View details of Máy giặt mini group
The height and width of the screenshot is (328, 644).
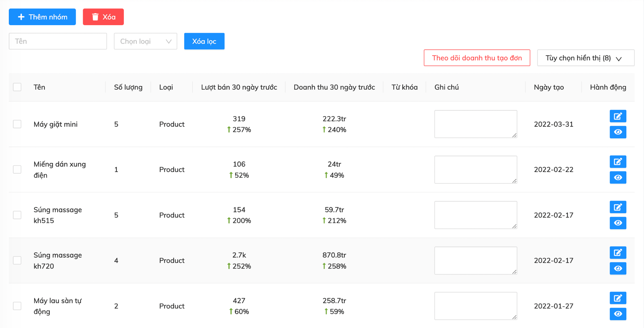(618, 132)
